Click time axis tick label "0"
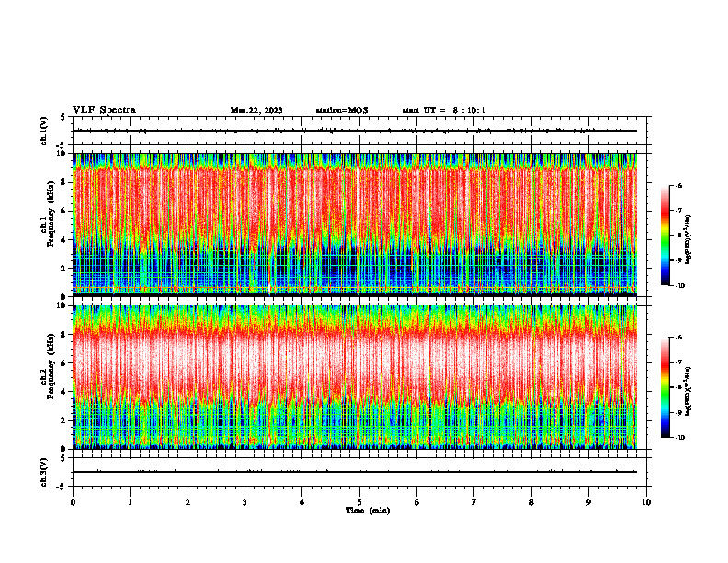 tap(73, 502)
